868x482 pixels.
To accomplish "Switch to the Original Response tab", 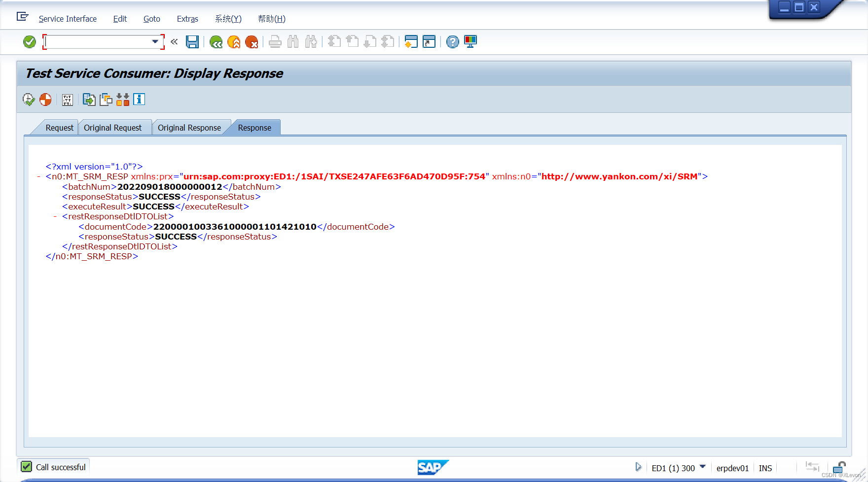I will [189, 128].
